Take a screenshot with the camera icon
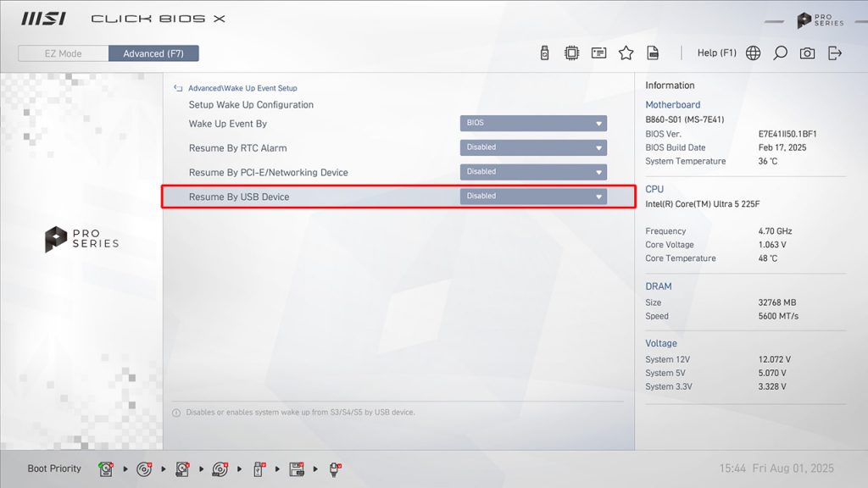 [807, 53]
